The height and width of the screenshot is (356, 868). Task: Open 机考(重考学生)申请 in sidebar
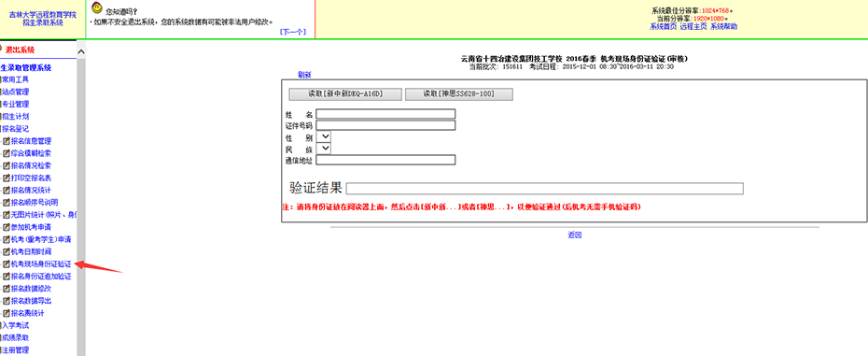(41, 239)
